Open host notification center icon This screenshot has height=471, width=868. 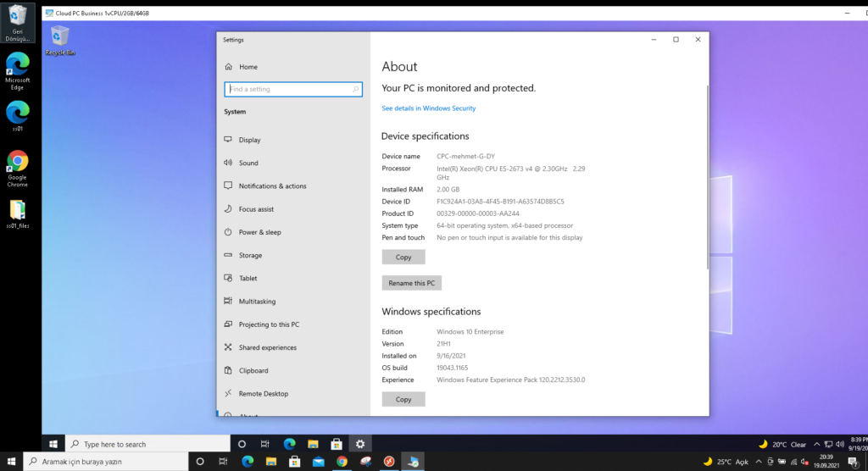[853, 462]
